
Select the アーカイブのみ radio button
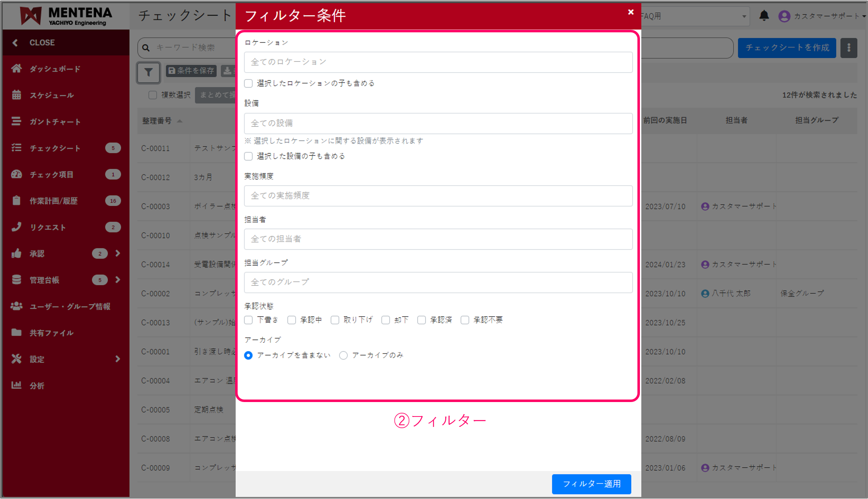(343, 355)
